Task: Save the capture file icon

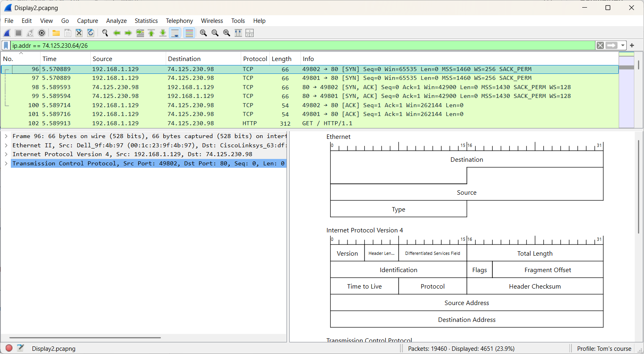Action: [68, 33]
